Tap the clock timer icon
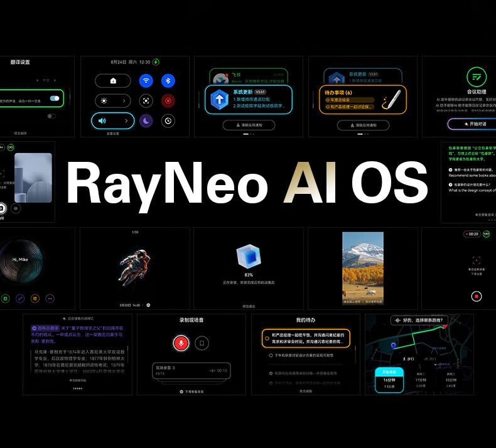 coord(168,120)
